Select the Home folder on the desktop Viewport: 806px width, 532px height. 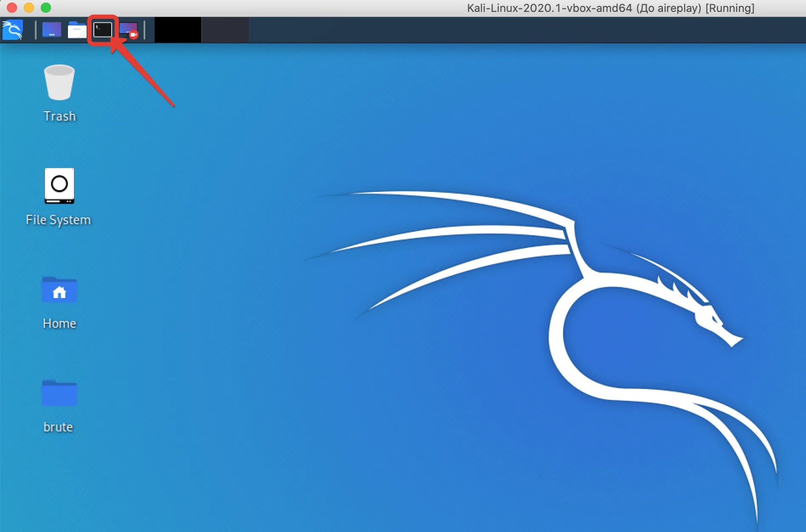[x=59, y=303]
